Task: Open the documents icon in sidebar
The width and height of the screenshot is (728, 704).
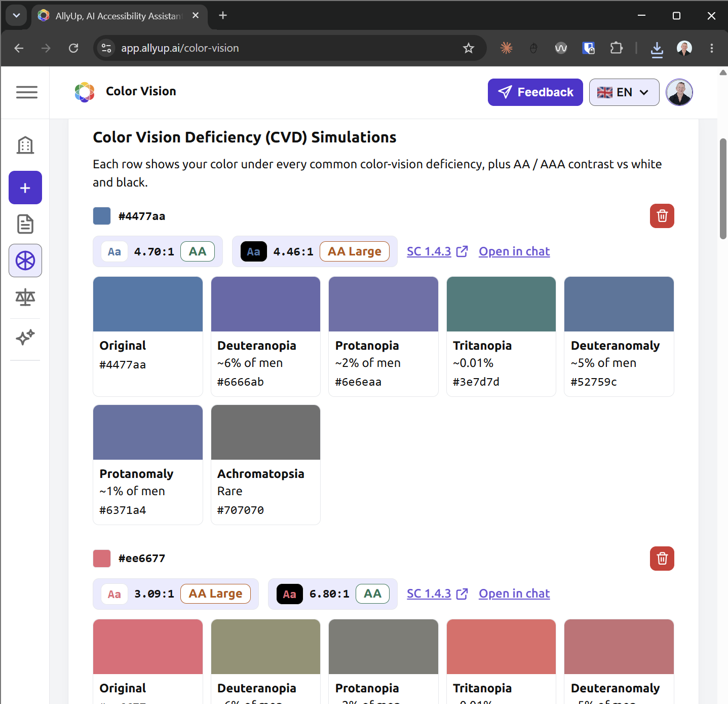Action: pyautogui.click(x=25, y=224)
